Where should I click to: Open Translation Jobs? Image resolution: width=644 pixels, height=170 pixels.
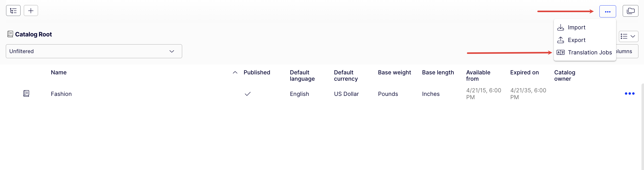590,52
